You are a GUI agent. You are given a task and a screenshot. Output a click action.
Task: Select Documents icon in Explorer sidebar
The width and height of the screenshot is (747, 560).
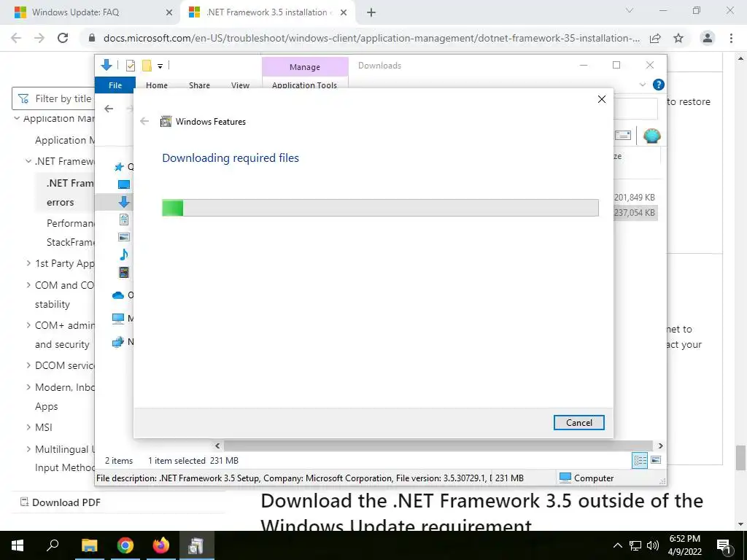coord(124,219)
